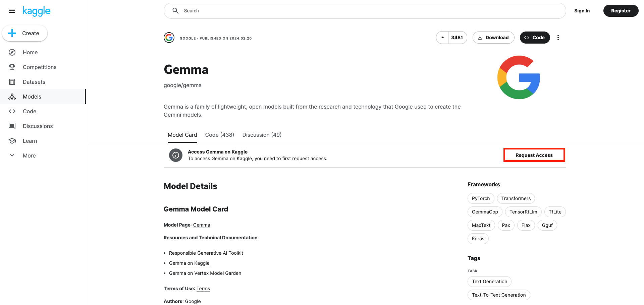This screenshot has height=305, width=644.
Task: Select the TensorRtLlm framework chip
Action: [523, 212]
